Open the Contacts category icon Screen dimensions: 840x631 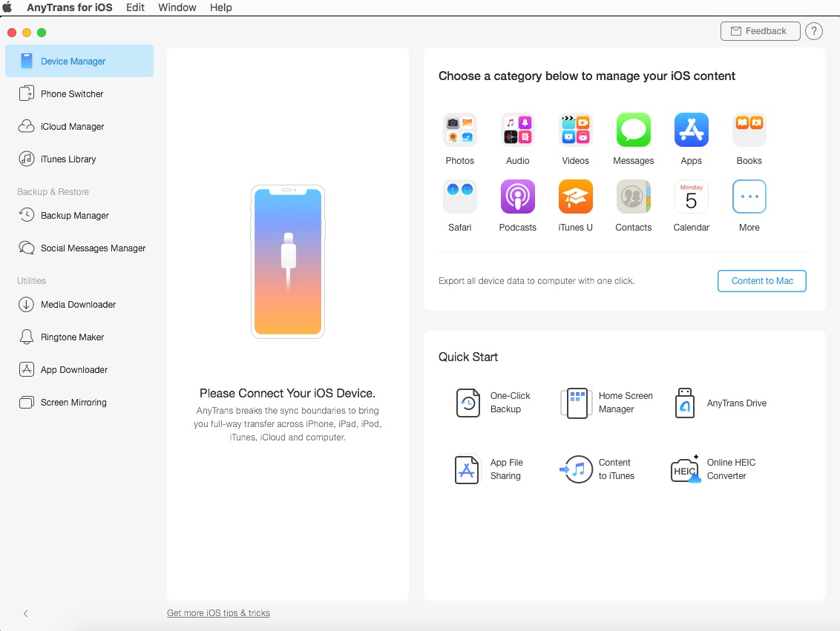[x=633, y=196]
